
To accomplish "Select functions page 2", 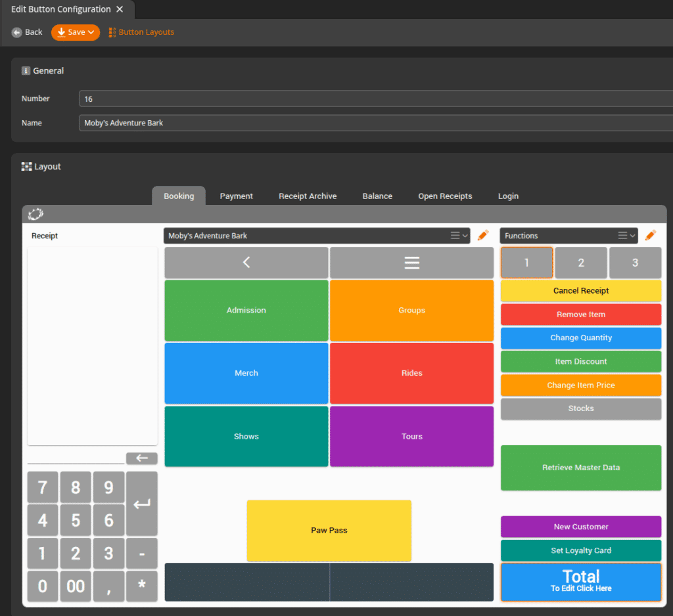I will pyautogui.click(x=581, y=263).
